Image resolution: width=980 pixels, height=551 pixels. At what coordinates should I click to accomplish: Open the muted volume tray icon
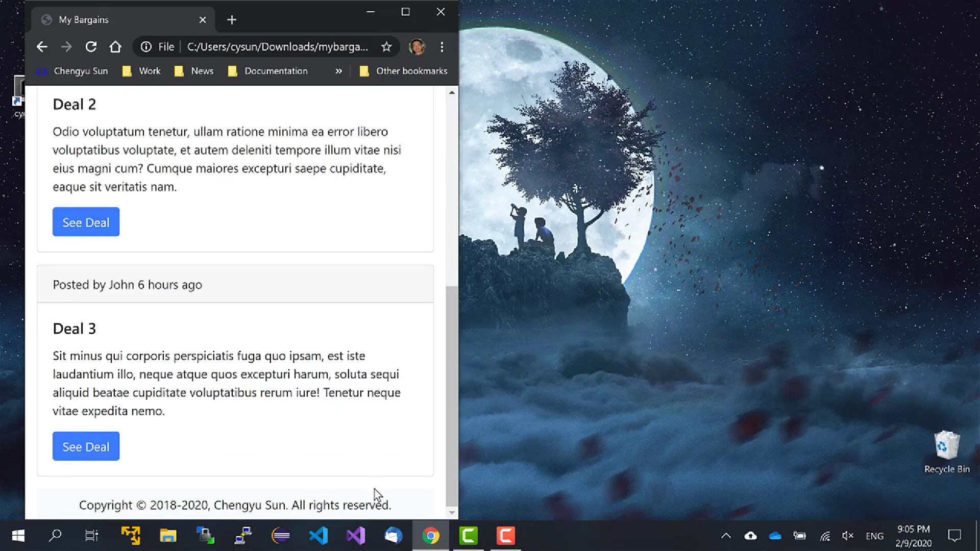[848, 536]
